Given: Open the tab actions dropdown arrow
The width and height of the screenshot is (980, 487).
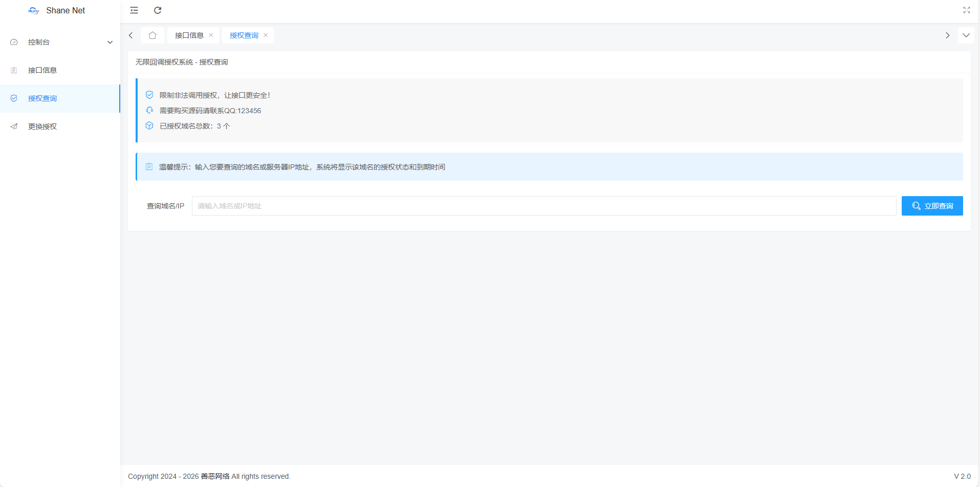Looking at the screenshot, I should coord(966,35).
